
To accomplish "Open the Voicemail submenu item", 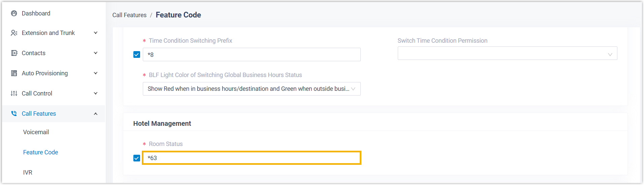I will tap(36, 132).
